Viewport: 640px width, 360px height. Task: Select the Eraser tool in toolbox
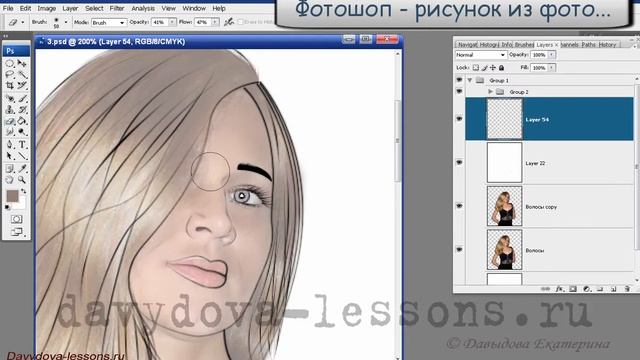[x=10, y=121]
